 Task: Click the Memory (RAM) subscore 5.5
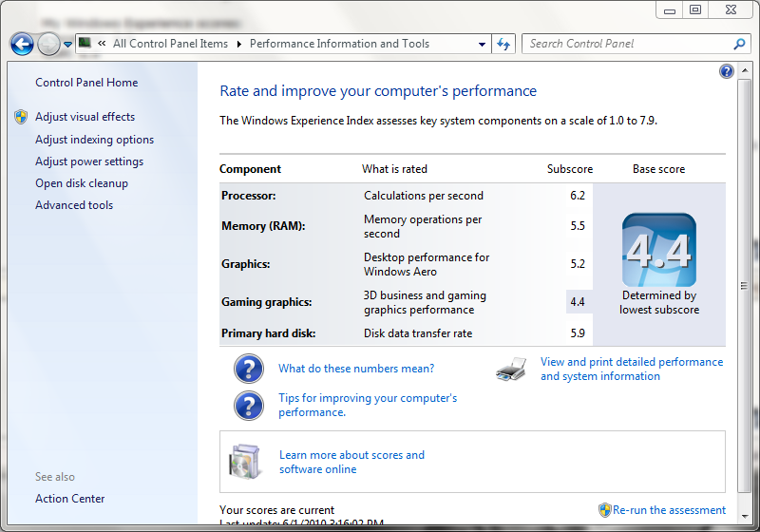pos(578,226)
